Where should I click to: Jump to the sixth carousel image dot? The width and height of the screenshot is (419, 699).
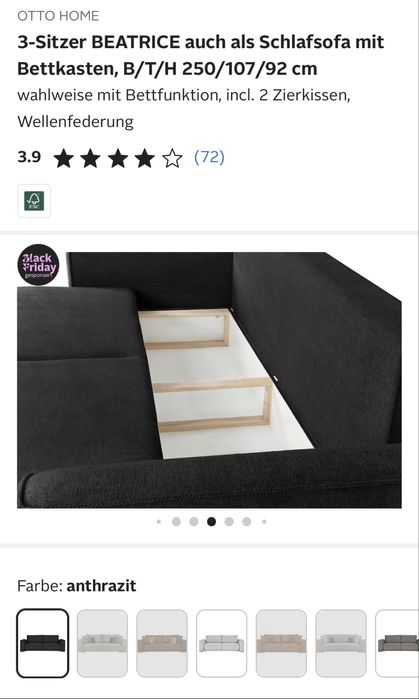(x=246, y=522)
